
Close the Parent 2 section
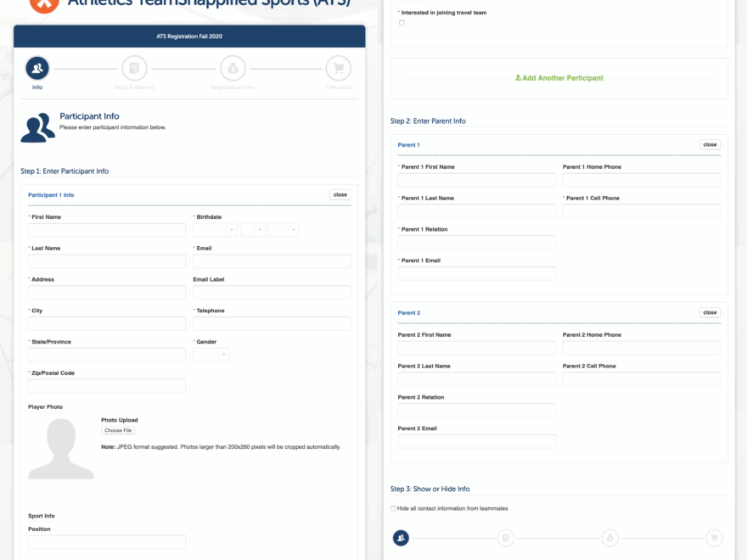[710, 312]
